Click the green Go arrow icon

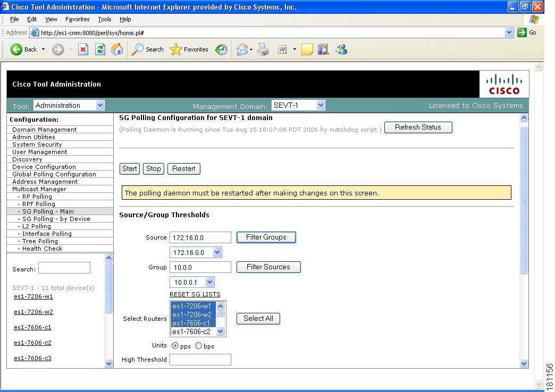pos(522,32)
